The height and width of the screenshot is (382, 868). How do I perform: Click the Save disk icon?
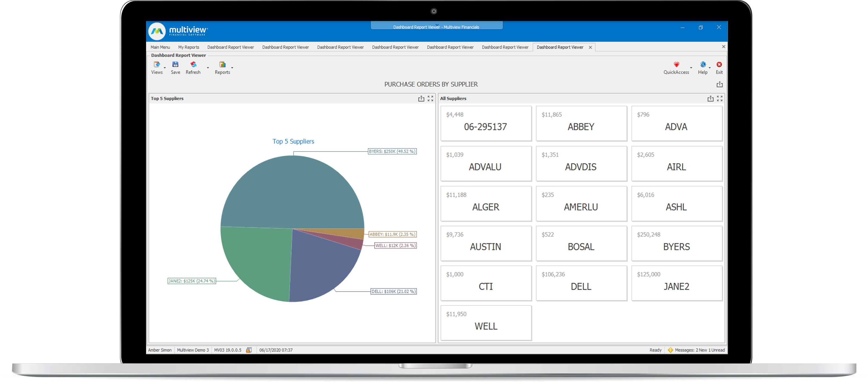175,64
